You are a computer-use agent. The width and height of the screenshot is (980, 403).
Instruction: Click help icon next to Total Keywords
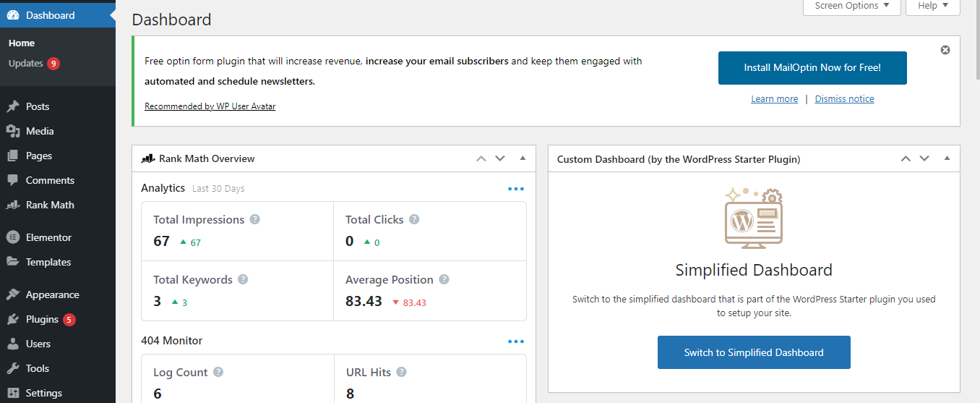pyautogui.click(x=243, y=279)
